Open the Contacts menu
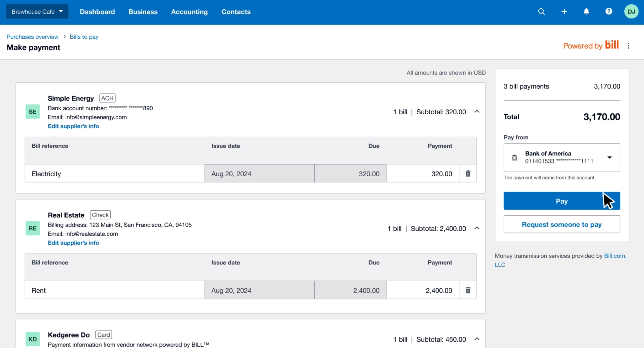The image size is (644, 348). [236, 12]
